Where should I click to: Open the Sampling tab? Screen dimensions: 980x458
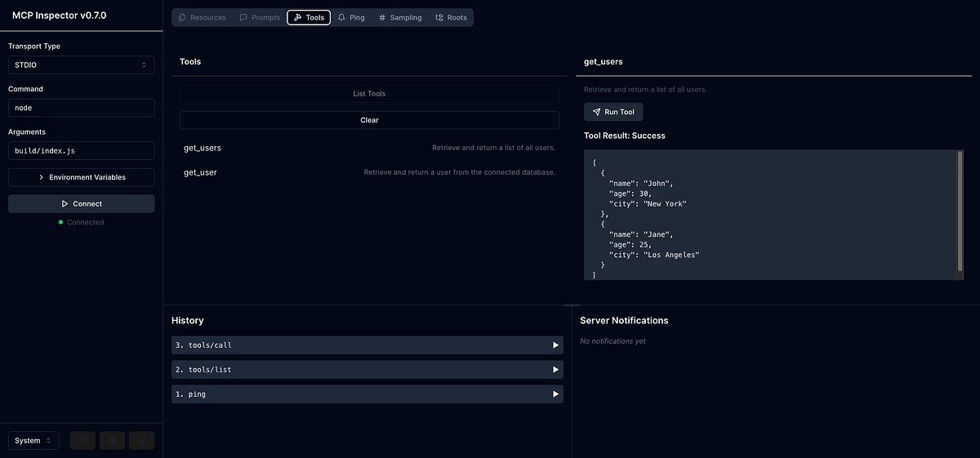[x=400, y=17]
